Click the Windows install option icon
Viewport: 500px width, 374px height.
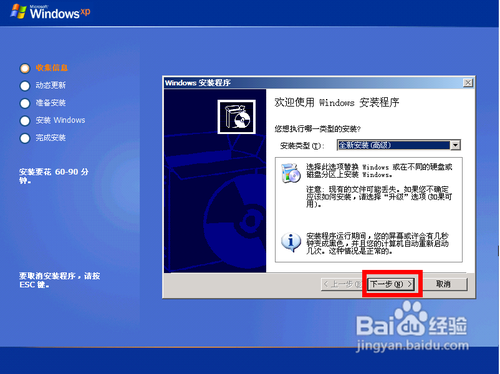pos(291,173)
